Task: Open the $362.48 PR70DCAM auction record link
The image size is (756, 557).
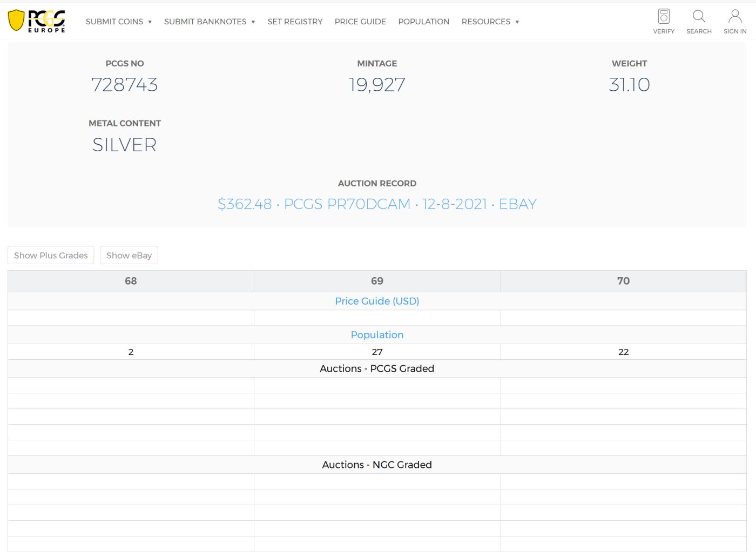Action: tap(377, 204)
